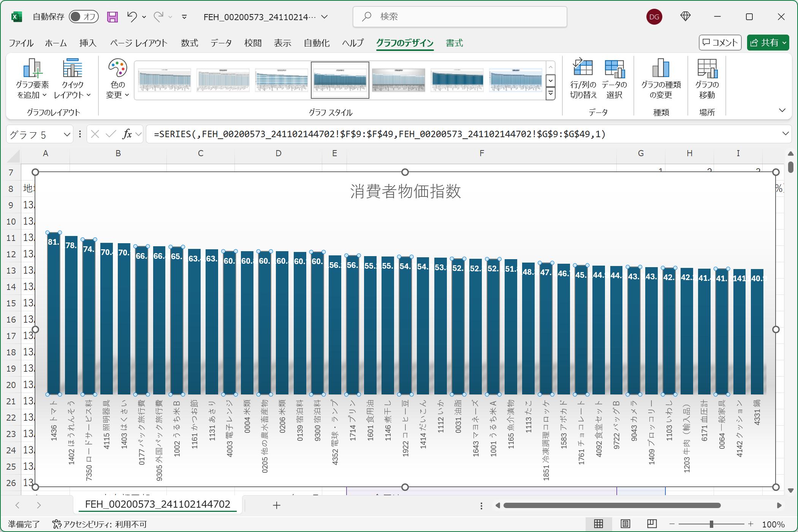Open the 自動化 tab

point(317,43)
